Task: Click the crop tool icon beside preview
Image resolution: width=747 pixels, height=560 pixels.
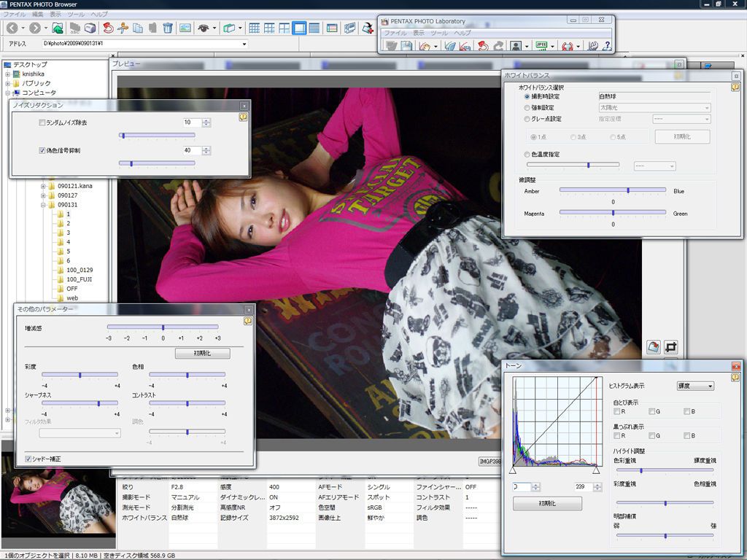Action: point(670,347)
